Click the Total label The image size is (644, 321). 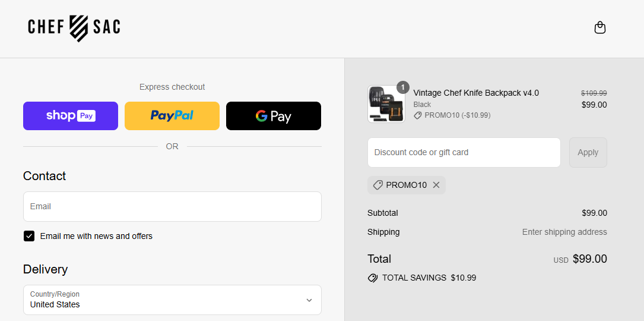(x=379, y=259)
